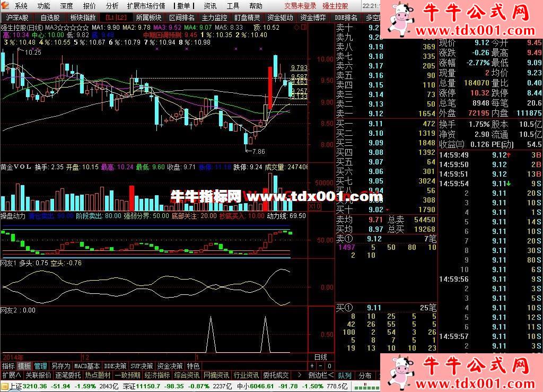Open the 主力监控 tab
543x392 pixels.
tap(214, 18)
